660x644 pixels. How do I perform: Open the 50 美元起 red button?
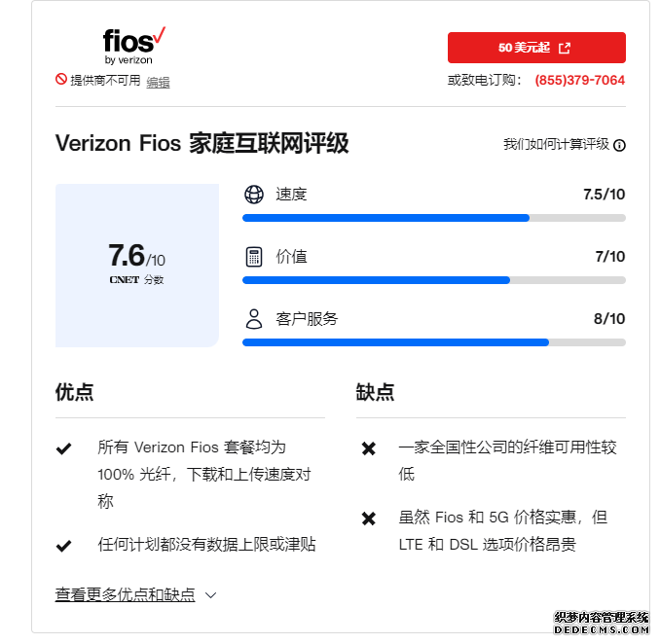point(536,48)
